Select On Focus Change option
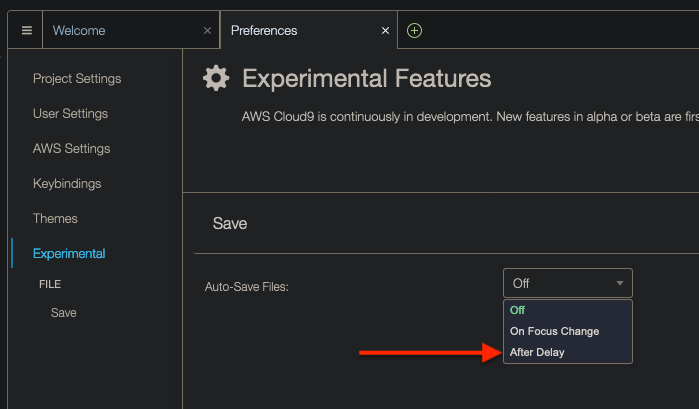Image resolution: width=699 pixels, height=409 pixels. point(554,331)
